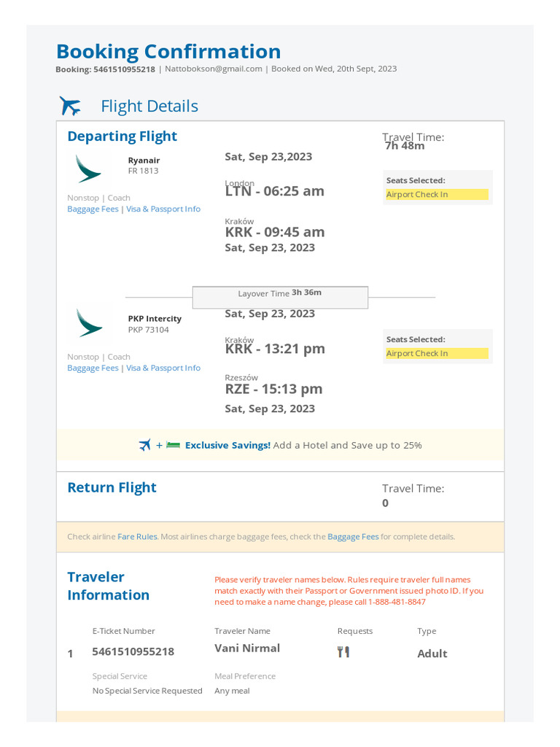Click Baggage Fees link in fare notice

[353, 537]
